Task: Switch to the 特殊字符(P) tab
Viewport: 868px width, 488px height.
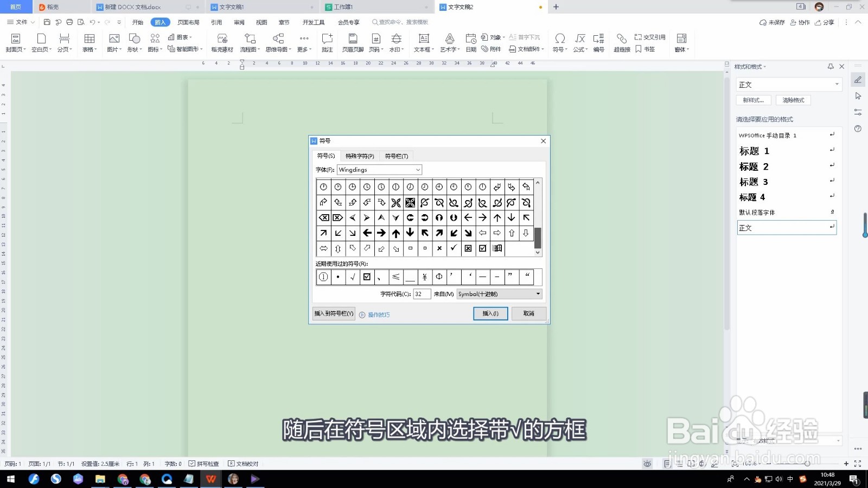Action: click(x=360, y=156)
